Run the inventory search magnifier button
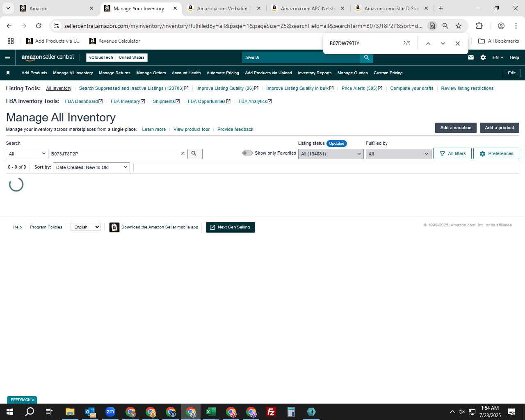This screenshot has height=420, width=525. pyautogui.click(x=194, y=154)
